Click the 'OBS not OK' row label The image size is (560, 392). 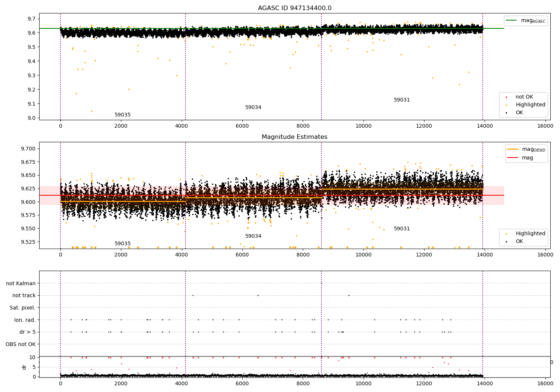click(x=21, y=344)
